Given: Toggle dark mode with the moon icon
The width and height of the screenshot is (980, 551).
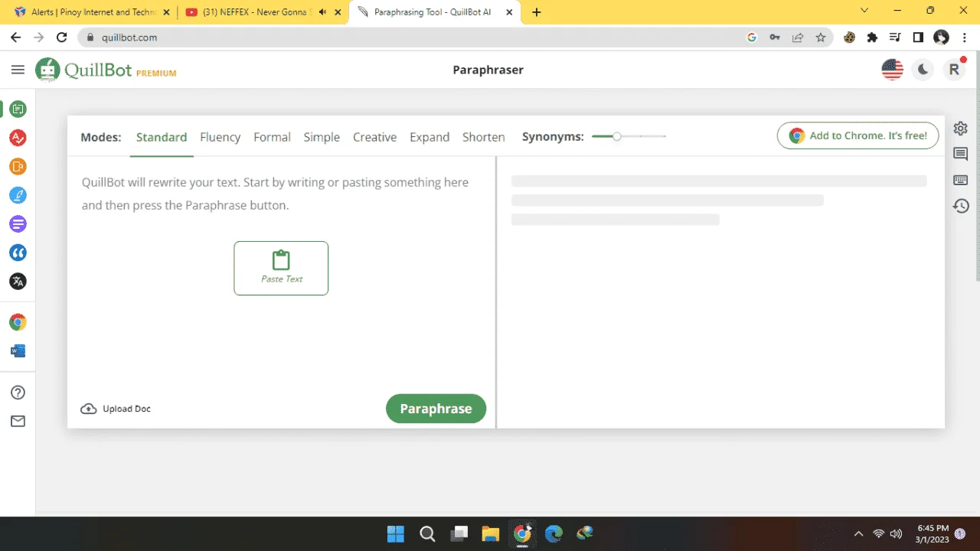Looking at the screenshot, I should coord(923,70).
